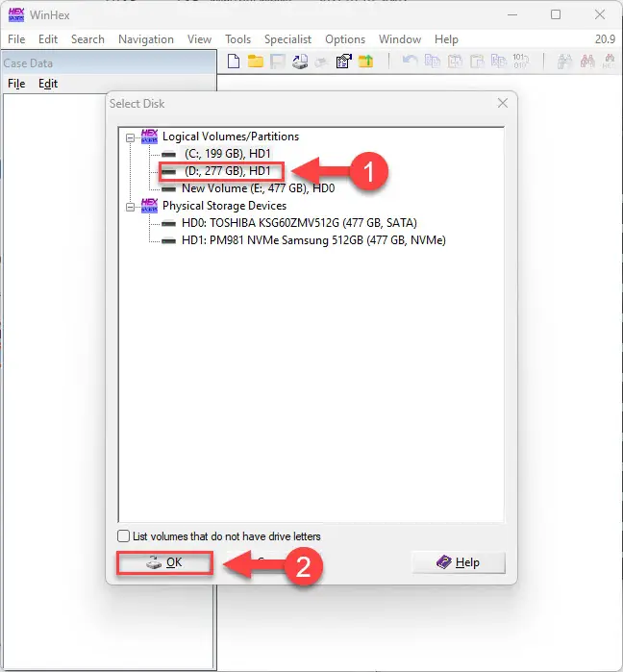Viewport: 623px width, 672px height.
Task: Select the (D:, 277 GB), HD1 volume
Action: (x=228, y=171)
